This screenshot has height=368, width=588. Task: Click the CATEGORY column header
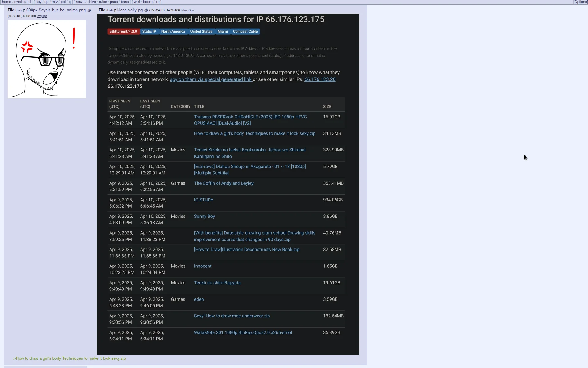tap(181, 107)
